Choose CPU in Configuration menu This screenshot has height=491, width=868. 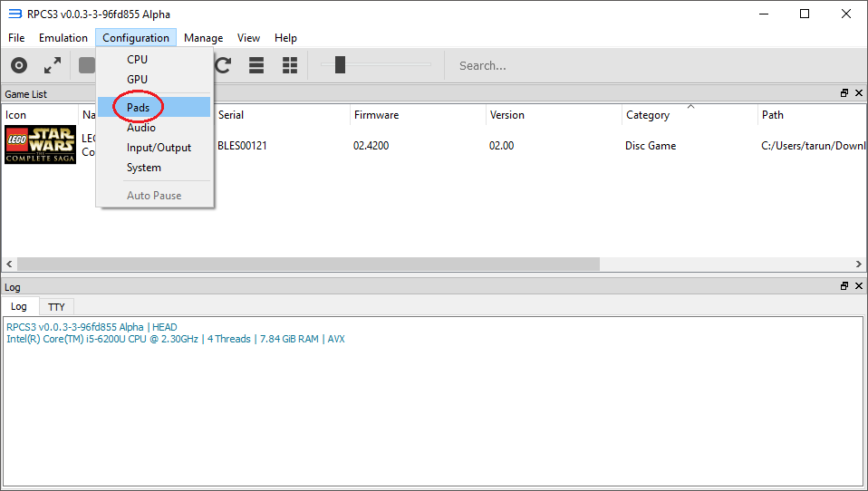click(154, 59)
